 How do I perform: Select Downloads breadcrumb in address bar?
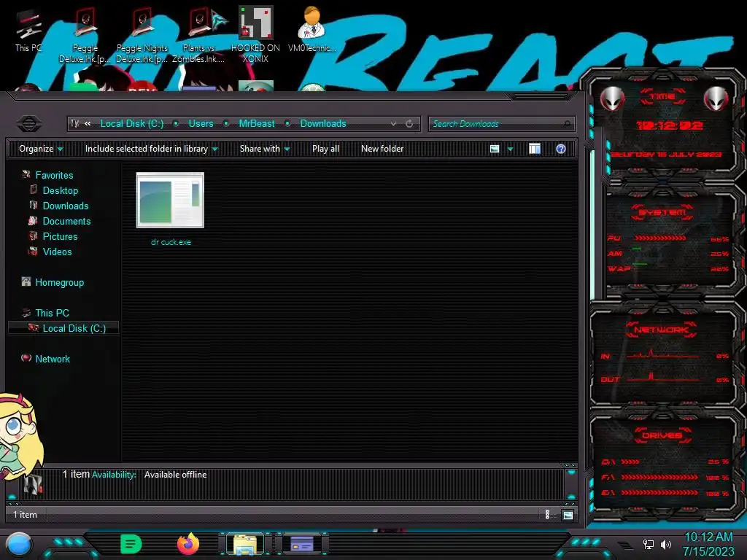pyautogui.click(x=323, y=124)
